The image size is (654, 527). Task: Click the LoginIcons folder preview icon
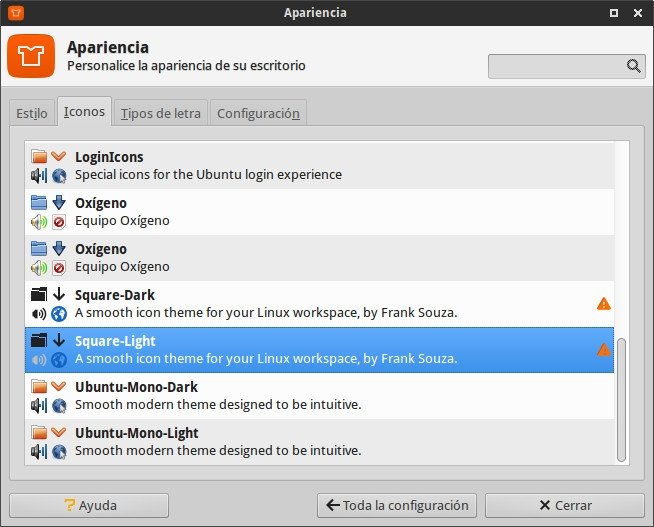[x=39, y=156]
